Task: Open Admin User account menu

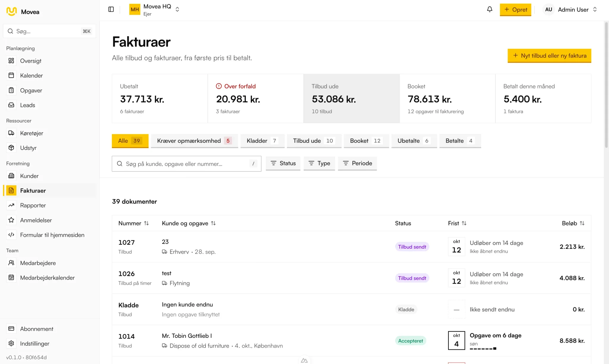Action: pyautogui.click(x=570, y=10)
